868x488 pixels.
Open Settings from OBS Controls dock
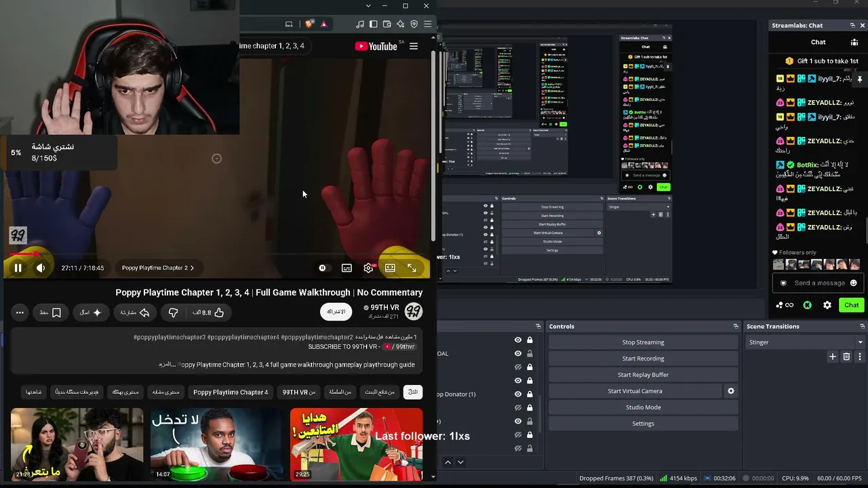[643, 424]
